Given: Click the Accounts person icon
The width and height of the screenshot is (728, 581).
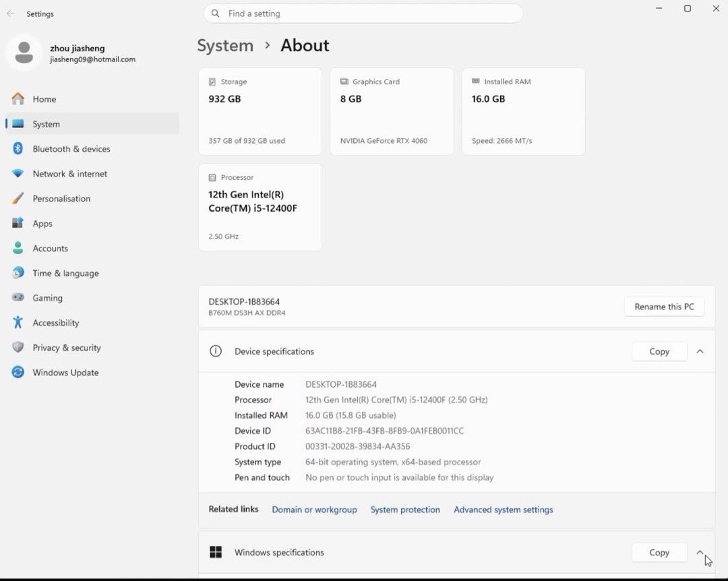Looking at the screenshot, I should tap(18, 248).
